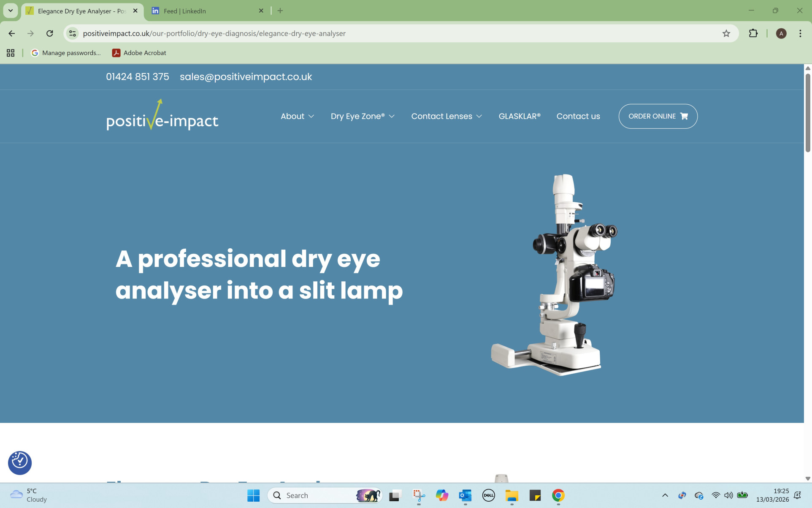Select the GLASKLAR menu item

(520, 116)
